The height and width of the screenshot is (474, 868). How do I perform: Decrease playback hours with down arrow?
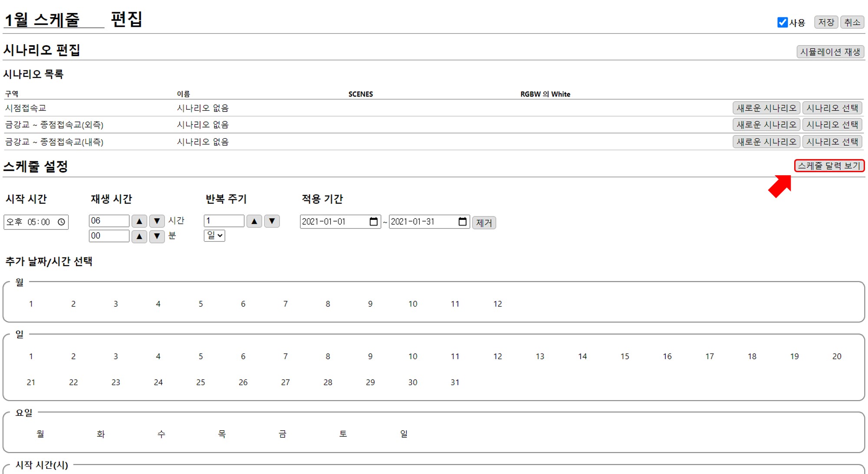pos(157,221)
